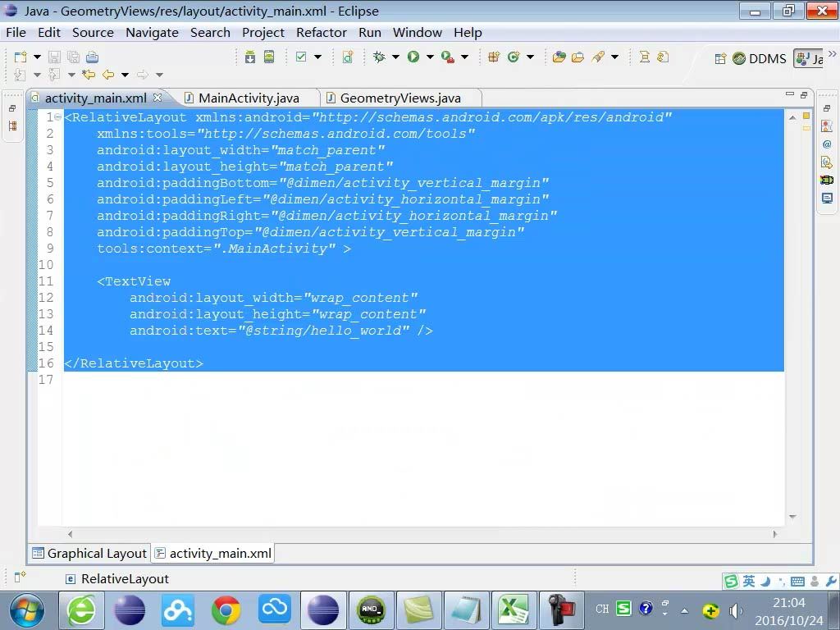Click the New Java Package icon
This screenshot has height=630, width=840.
point(494,57)
